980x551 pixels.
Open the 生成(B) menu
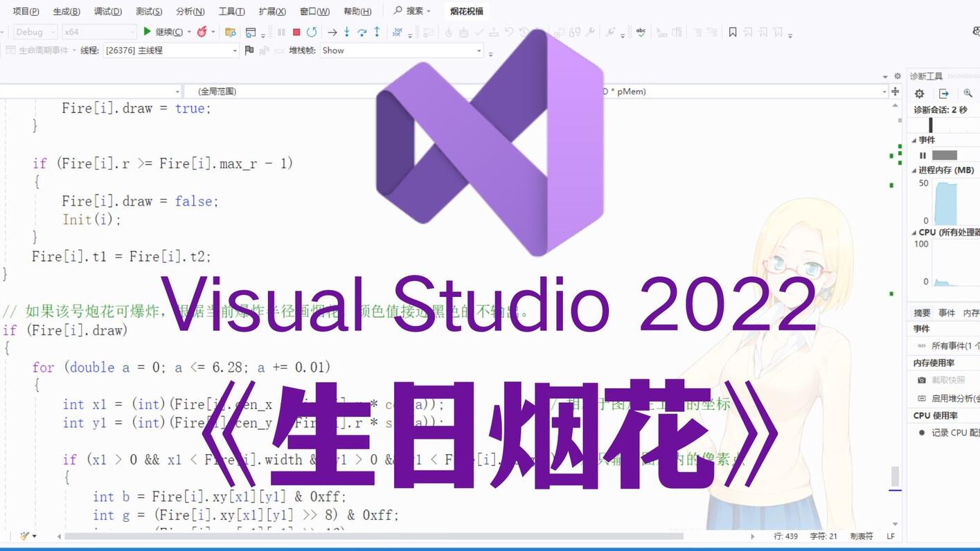pos(66,11)
